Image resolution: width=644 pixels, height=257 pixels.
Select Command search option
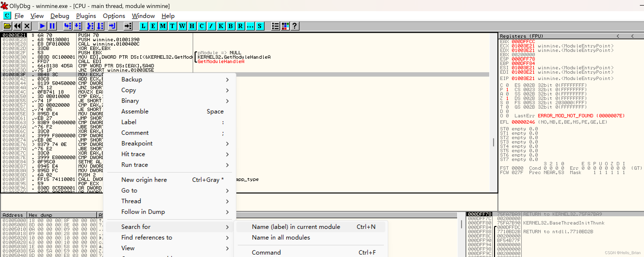click(311, 252)
